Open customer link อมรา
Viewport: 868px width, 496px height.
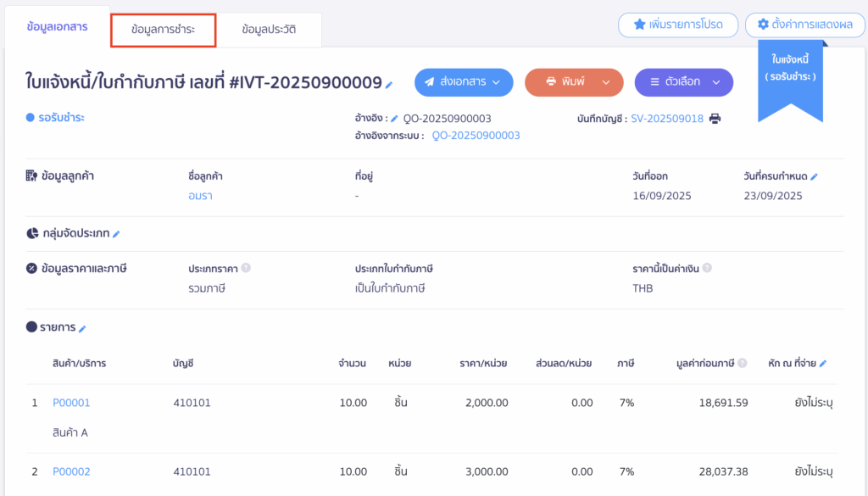pyautogui.click(x=200, y=196)
